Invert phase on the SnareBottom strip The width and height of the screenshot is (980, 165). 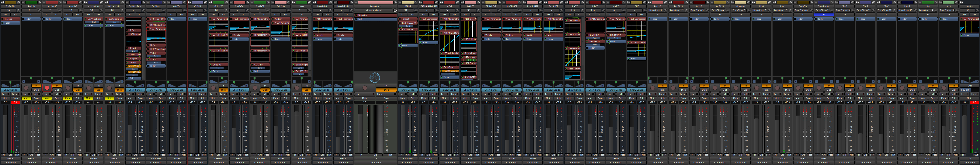point(824,15)
